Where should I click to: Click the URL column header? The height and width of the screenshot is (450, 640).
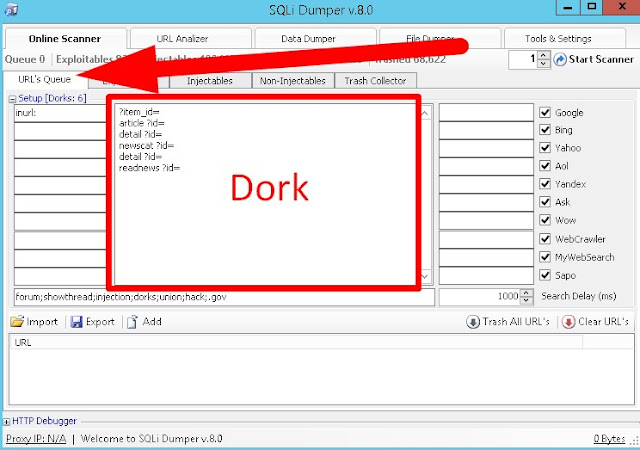(296, 343)
